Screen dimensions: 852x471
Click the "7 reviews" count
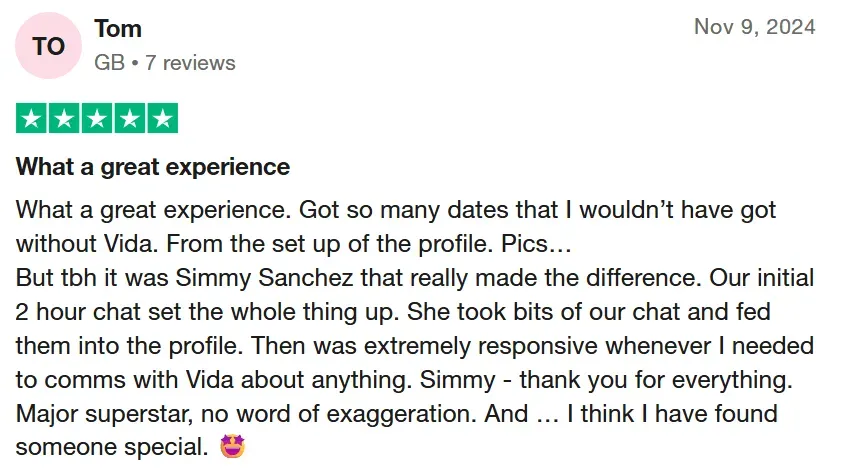[x=190, y=63]
